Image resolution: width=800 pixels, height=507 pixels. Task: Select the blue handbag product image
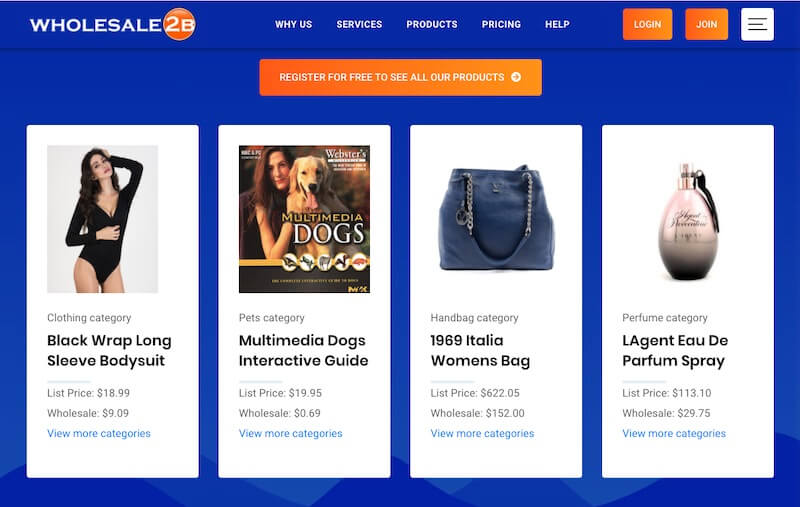(x=496, y=218)
